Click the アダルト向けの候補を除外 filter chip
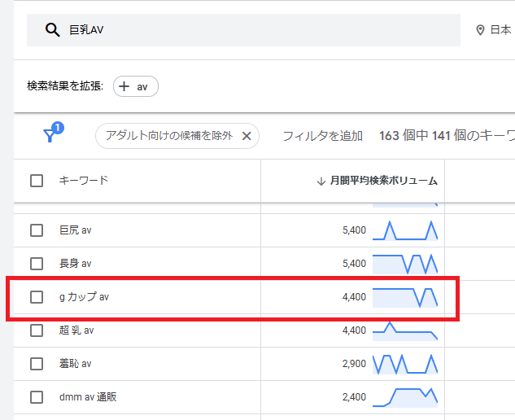 pos(177,136)
